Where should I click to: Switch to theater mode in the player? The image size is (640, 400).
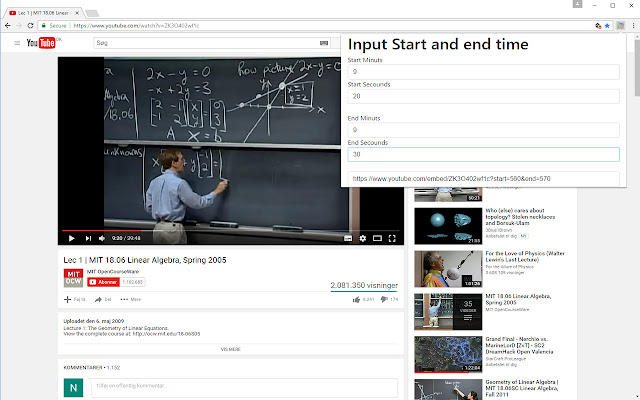tap(378, 238)
